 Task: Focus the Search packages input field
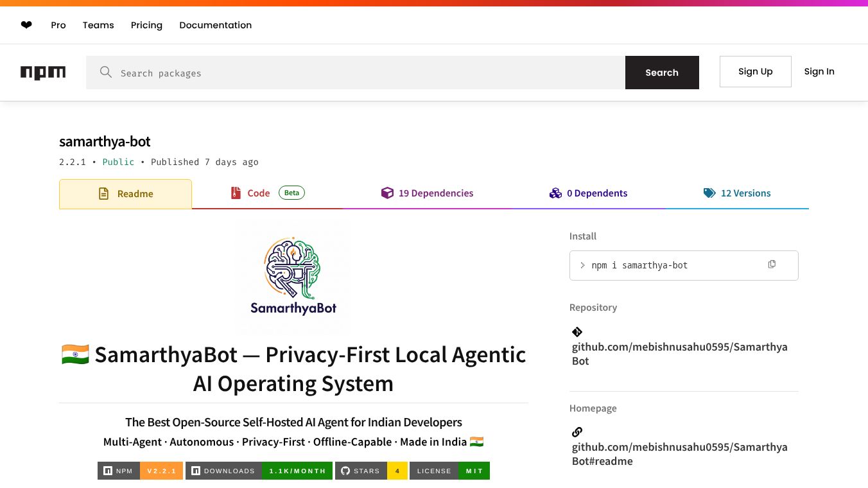[x=356, y=73]
